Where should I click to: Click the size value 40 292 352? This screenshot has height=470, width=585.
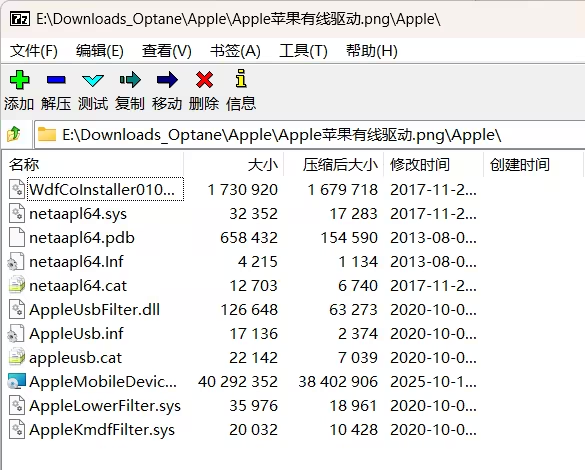238,382
